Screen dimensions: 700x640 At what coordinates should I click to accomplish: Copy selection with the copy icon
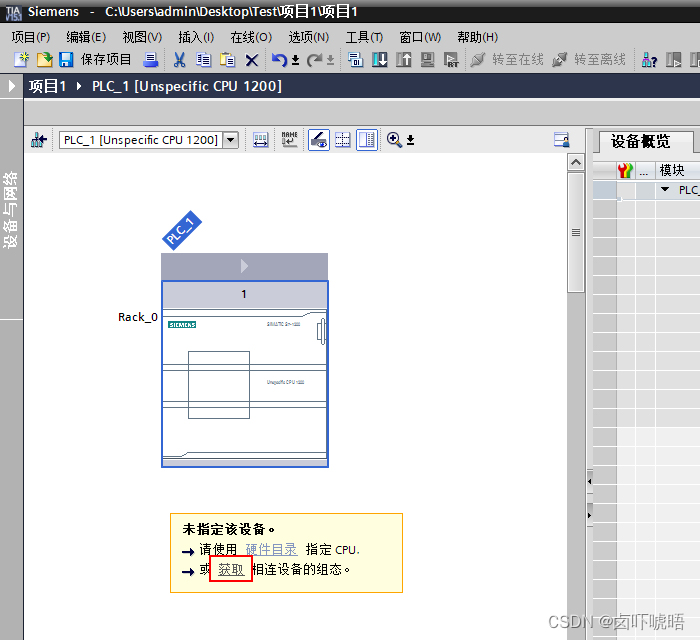click(204, 59)
